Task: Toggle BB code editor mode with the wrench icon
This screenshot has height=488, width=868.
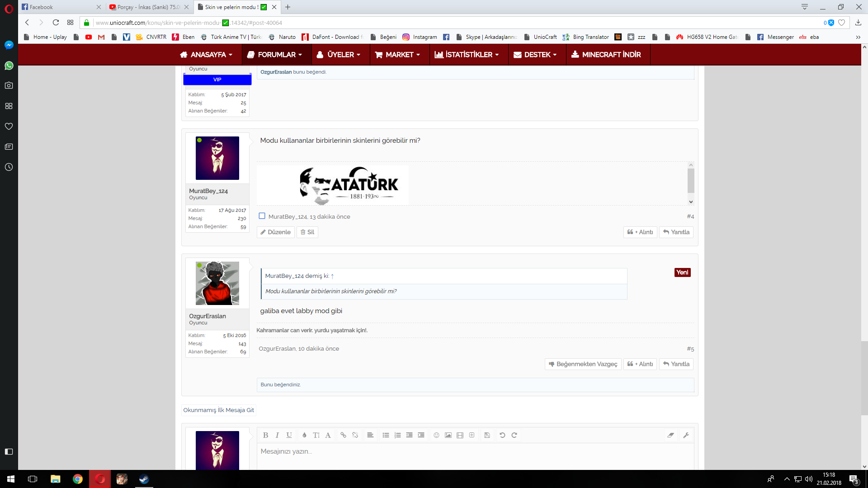Action: click(686, 435)
